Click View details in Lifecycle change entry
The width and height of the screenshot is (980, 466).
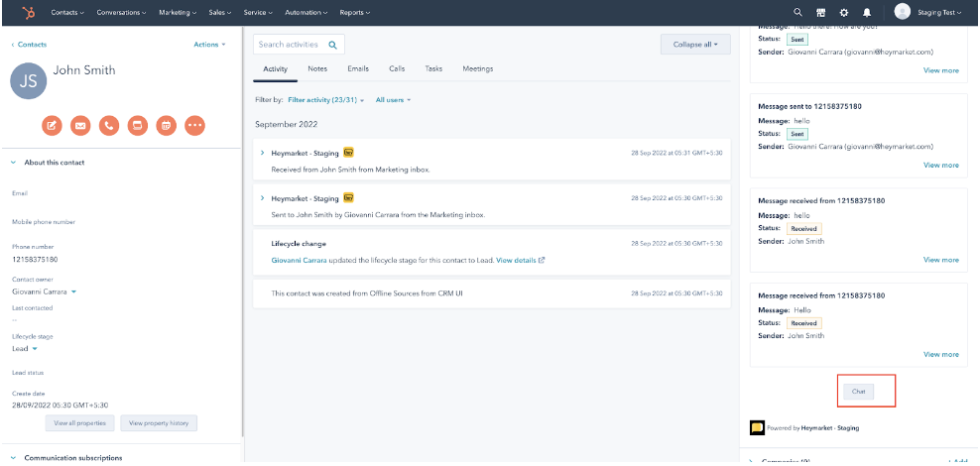coord(516,261)
